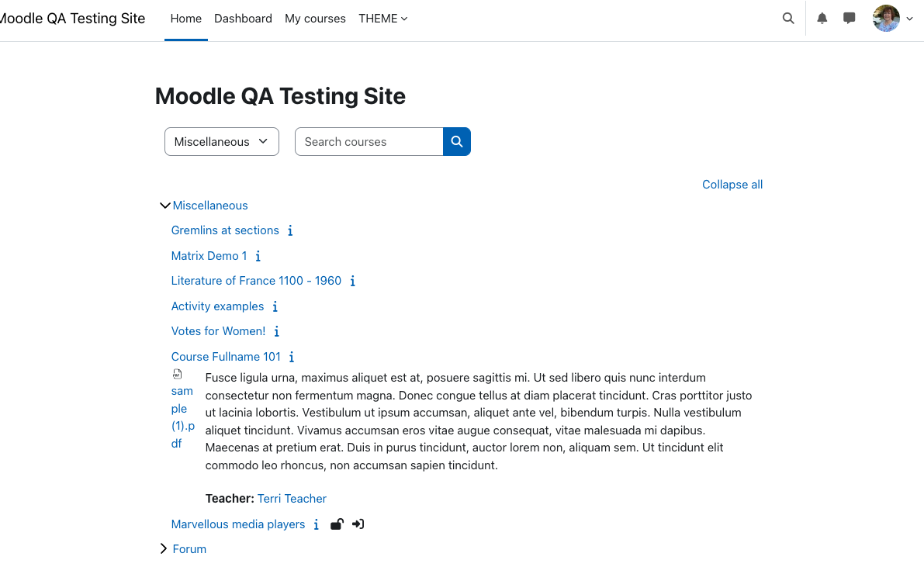The image size is (924, 574).
Task: Expand the Forum category
Action: point(164,548)
